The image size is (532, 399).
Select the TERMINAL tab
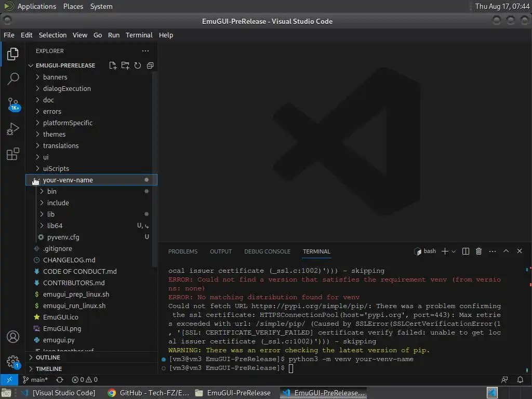(x=316, y=251)
